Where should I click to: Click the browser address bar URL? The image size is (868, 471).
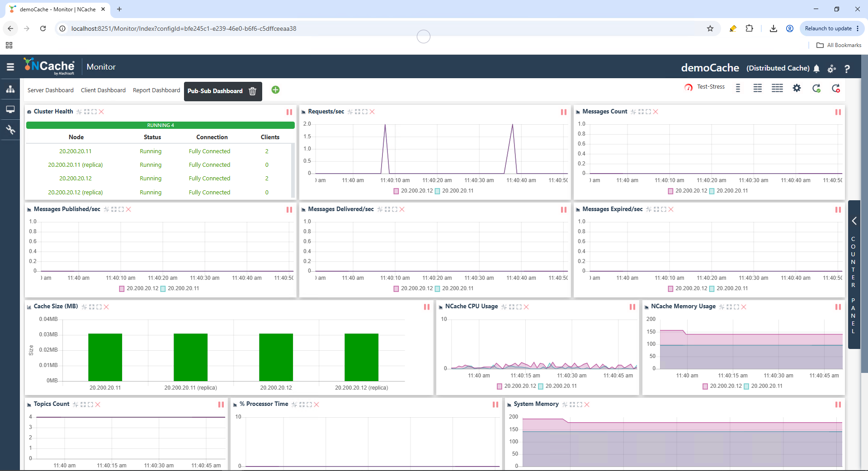point(184,28)
